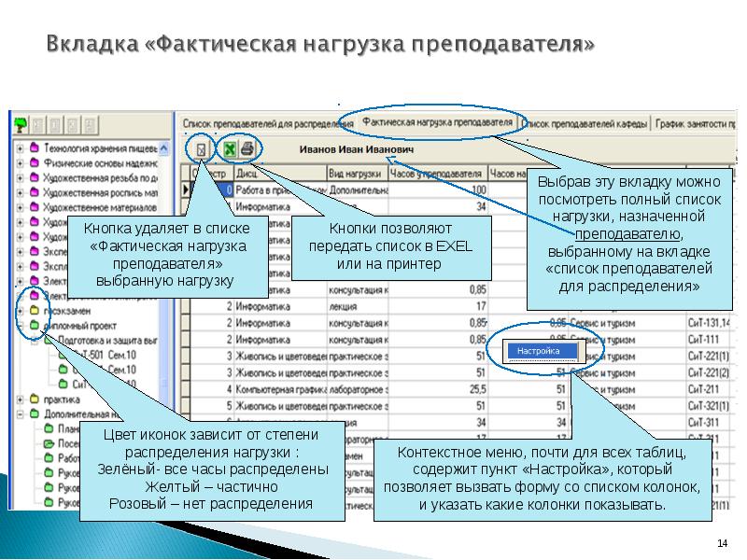
Task: Click pink folder icon for Физические основы надежности
Action: (x=34, y=162)
